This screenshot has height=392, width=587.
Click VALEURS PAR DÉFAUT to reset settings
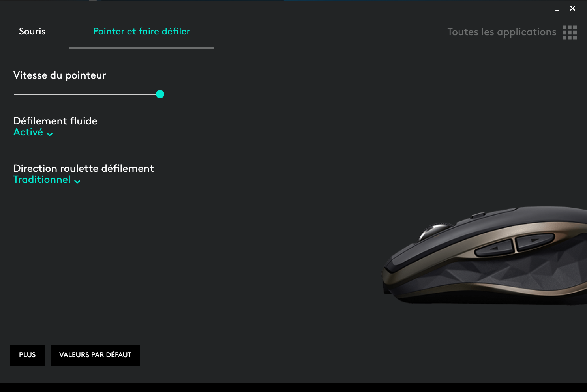coord(95,355)
